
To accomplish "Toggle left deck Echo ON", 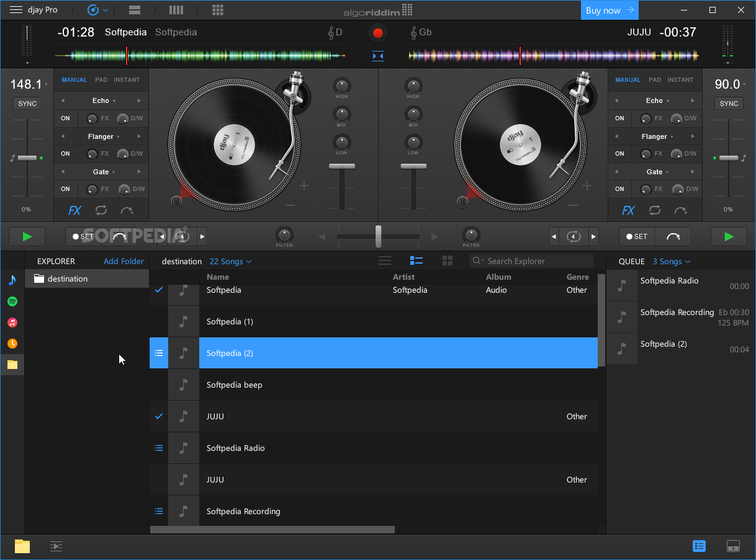I will 65,118.
